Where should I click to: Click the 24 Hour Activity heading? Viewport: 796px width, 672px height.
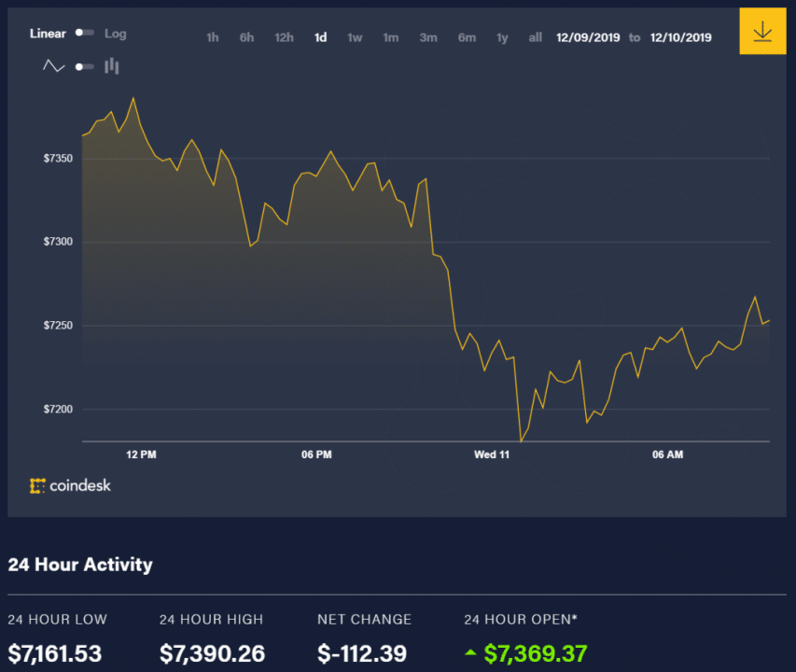click(80, 565)
